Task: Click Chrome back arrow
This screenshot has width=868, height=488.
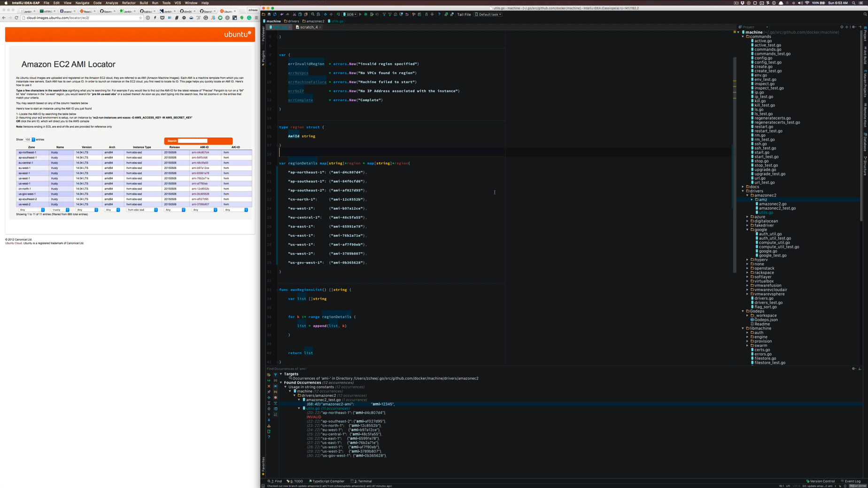Action: coord(4,18)
